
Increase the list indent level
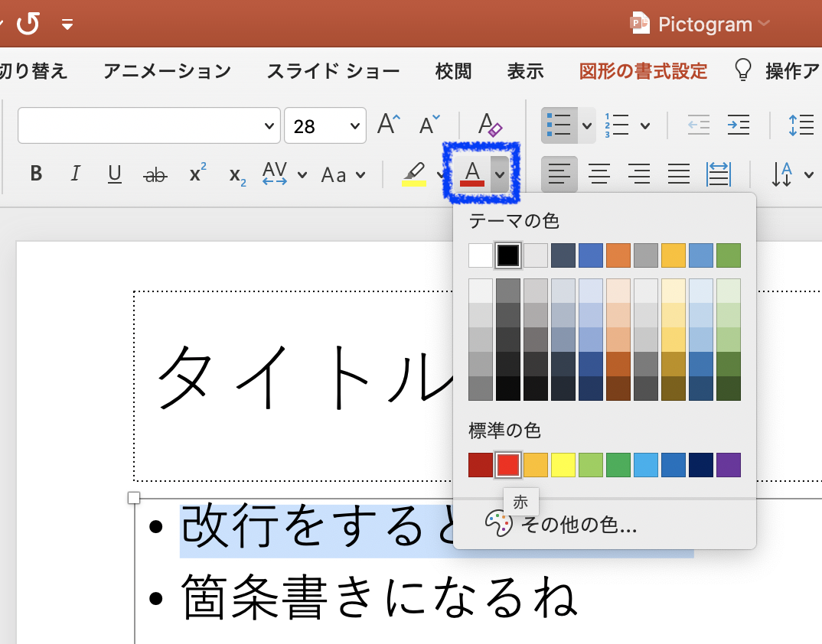coord(739,125)
